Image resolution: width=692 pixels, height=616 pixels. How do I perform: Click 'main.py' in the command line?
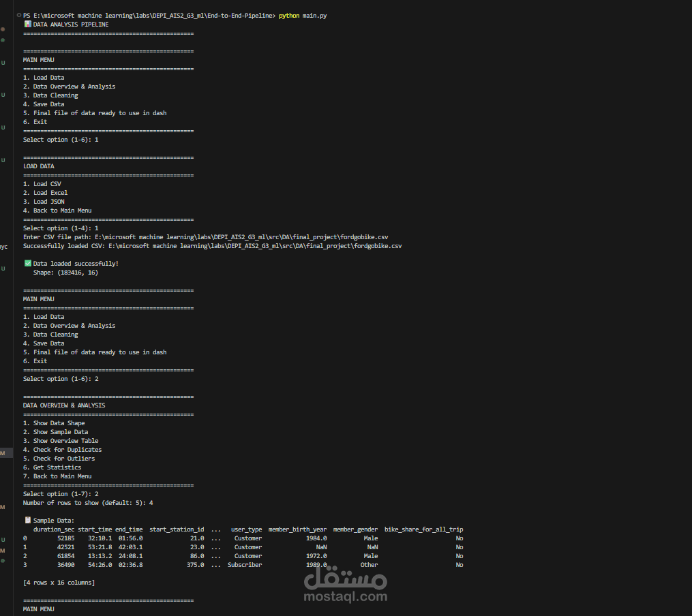315,16
